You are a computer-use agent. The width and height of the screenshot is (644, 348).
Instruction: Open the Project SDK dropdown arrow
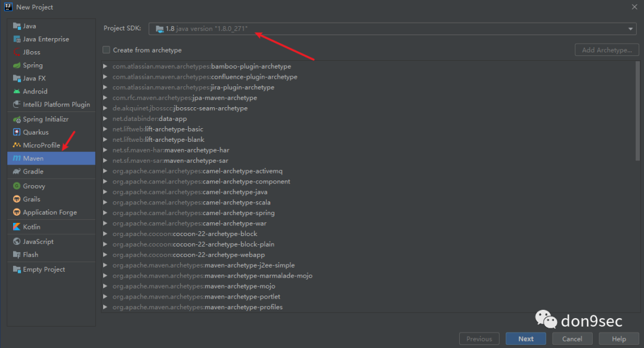(630, 29)
